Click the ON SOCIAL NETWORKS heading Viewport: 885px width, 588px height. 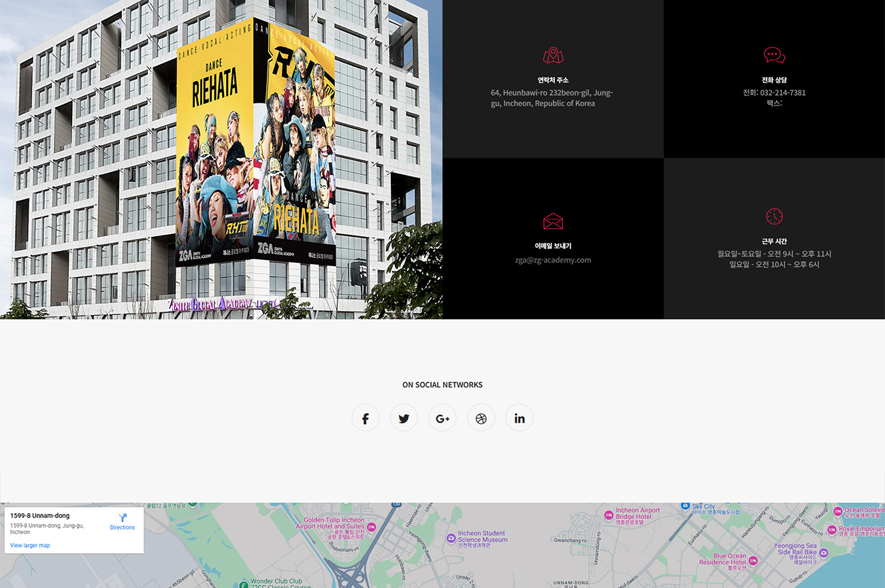point(442,385)
